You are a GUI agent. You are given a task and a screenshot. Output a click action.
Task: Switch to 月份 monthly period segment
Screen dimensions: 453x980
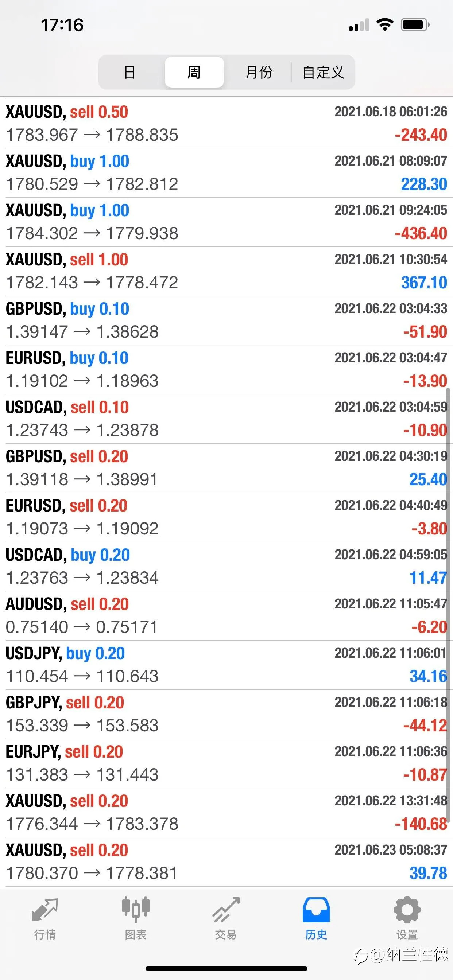259,72
